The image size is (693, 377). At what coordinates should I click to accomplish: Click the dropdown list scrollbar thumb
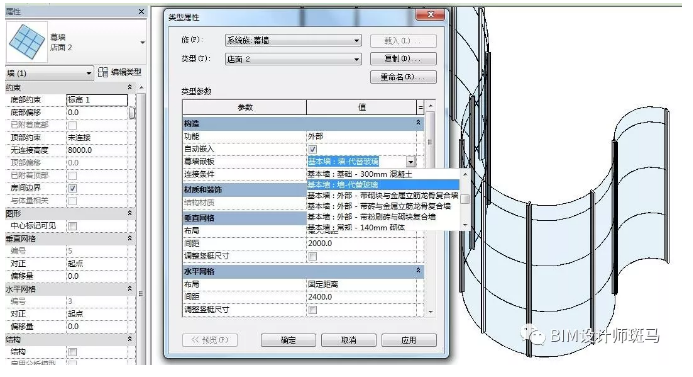(465, 199)
